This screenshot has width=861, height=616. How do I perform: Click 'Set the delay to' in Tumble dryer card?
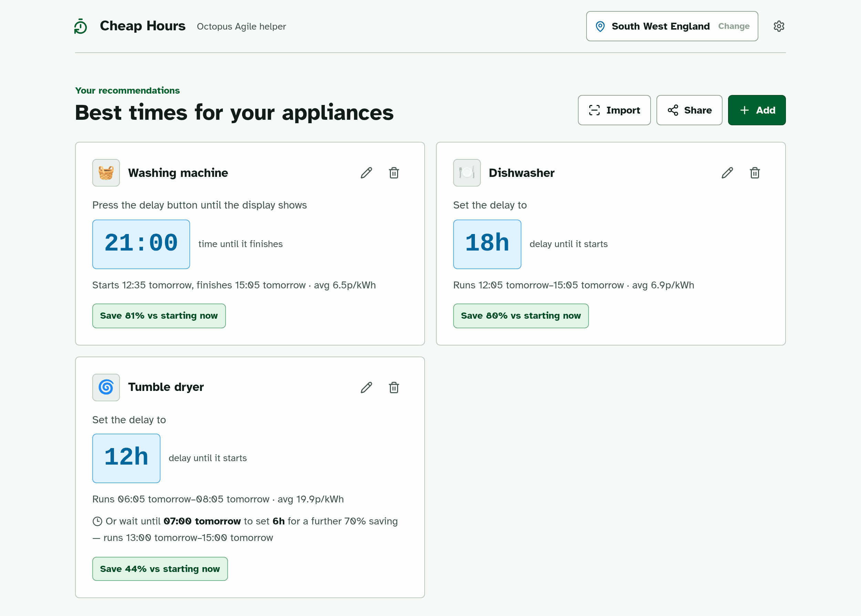coord(129,419)
